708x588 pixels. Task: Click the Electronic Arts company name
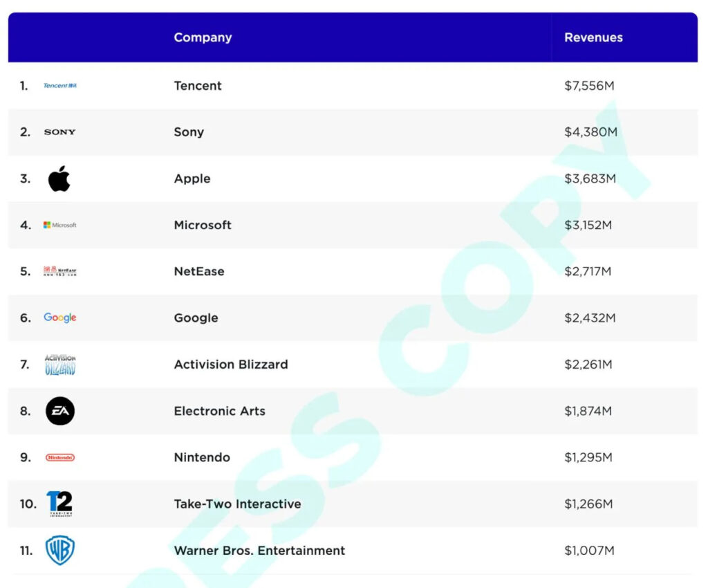219,411
